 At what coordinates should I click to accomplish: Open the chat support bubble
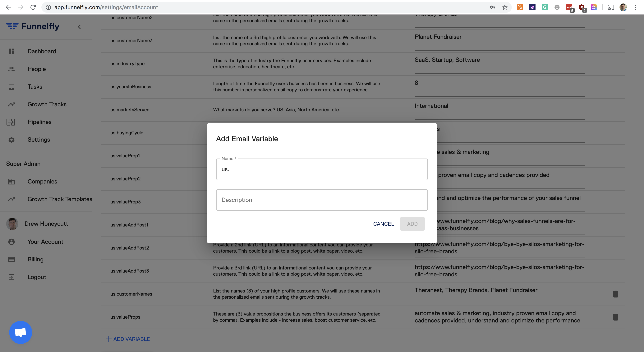point(21,332)
